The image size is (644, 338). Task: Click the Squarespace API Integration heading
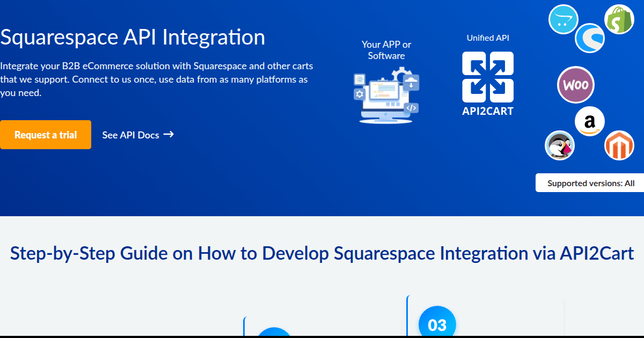(133, 37)
